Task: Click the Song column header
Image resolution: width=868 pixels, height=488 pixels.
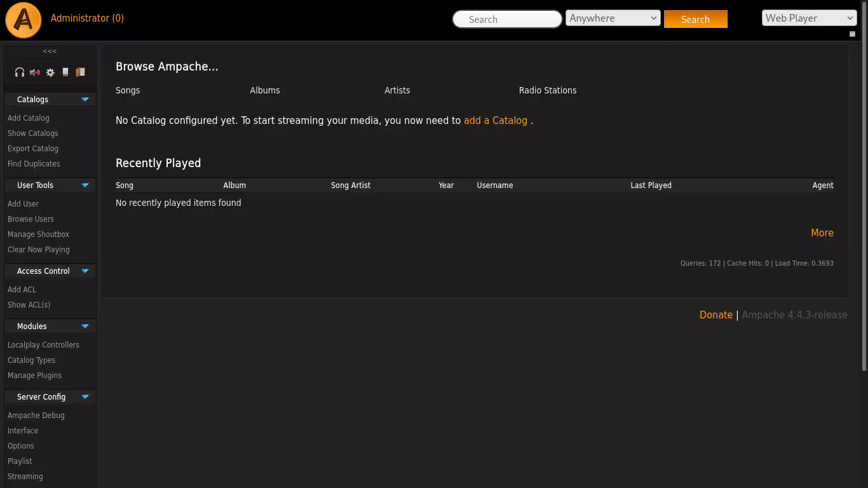Action: [125, 186]
